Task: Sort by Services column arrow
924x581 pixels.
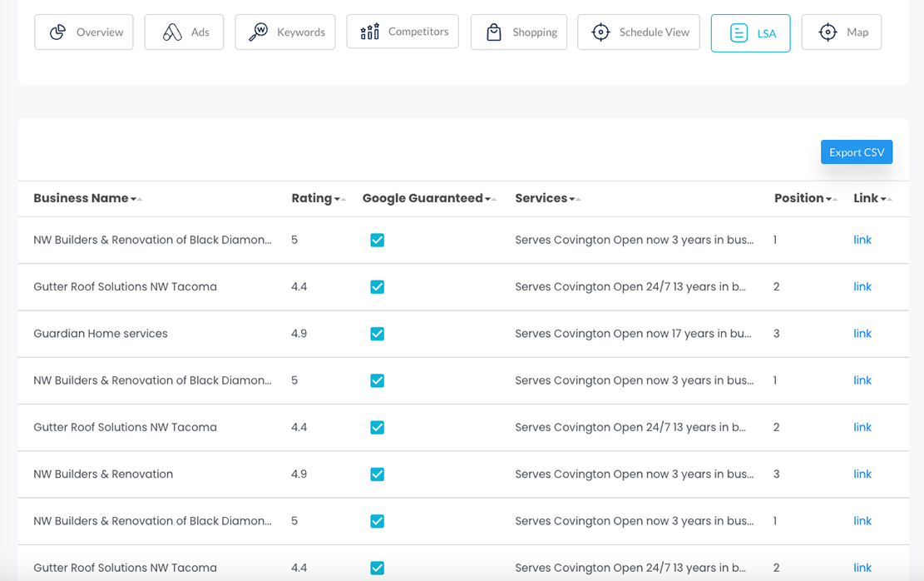Action: click(575, 200)
